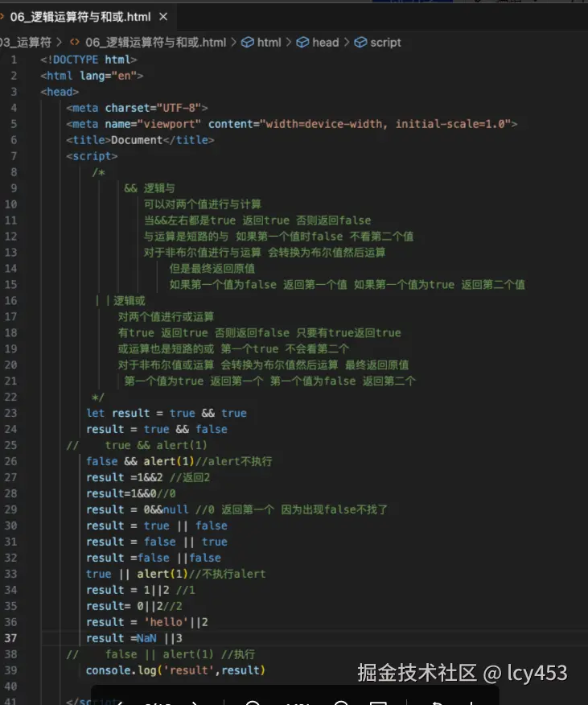588x705 pixels.
Task: Click the opening script tag
Action: click(x=92, y=156)
